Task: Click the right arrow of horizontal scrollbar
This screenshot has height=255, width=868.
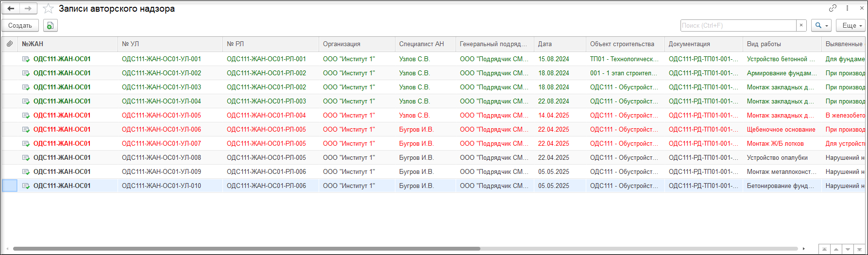Action: point(804,249)
